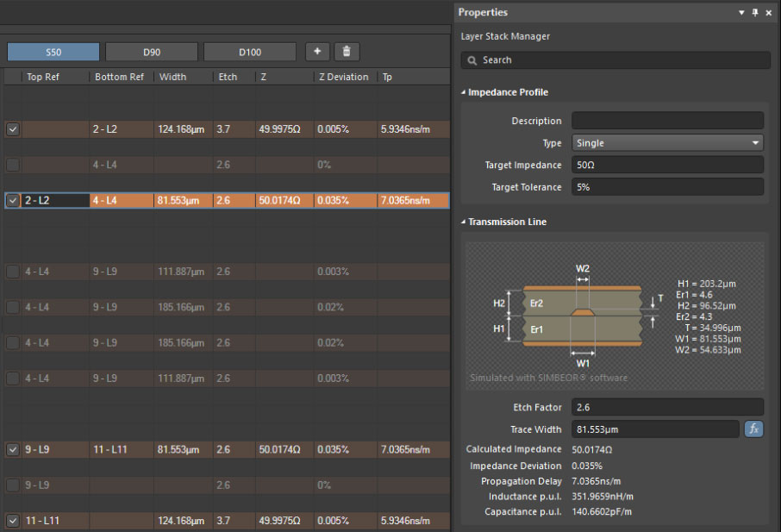781x532 pixels.
Task: Toggle checkbox for selected row 2 - L2 / 4 - L4
Action: pyautogui.click(x=13, y=201)
